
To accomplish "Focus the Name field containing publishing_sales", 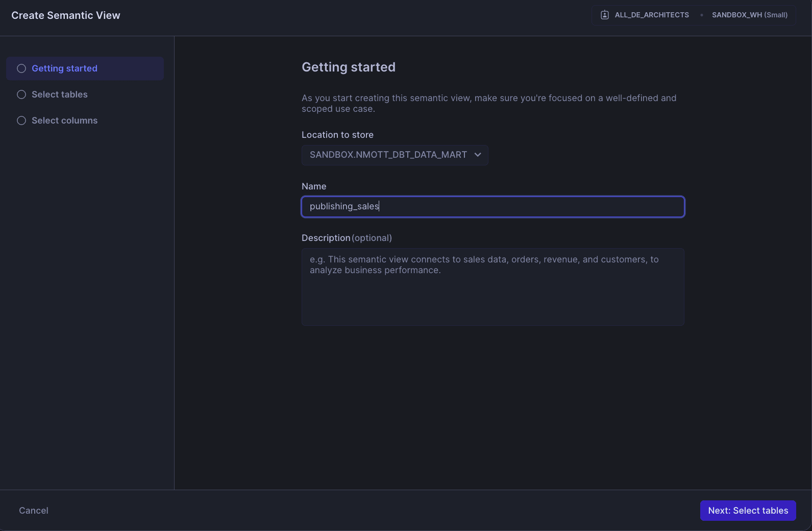I will click(x=493, y=207).
